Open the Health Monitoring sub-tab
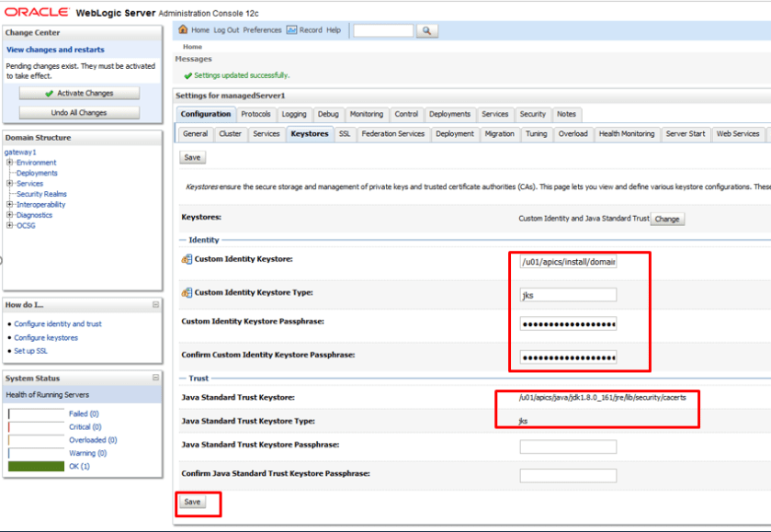 point(627,134)
